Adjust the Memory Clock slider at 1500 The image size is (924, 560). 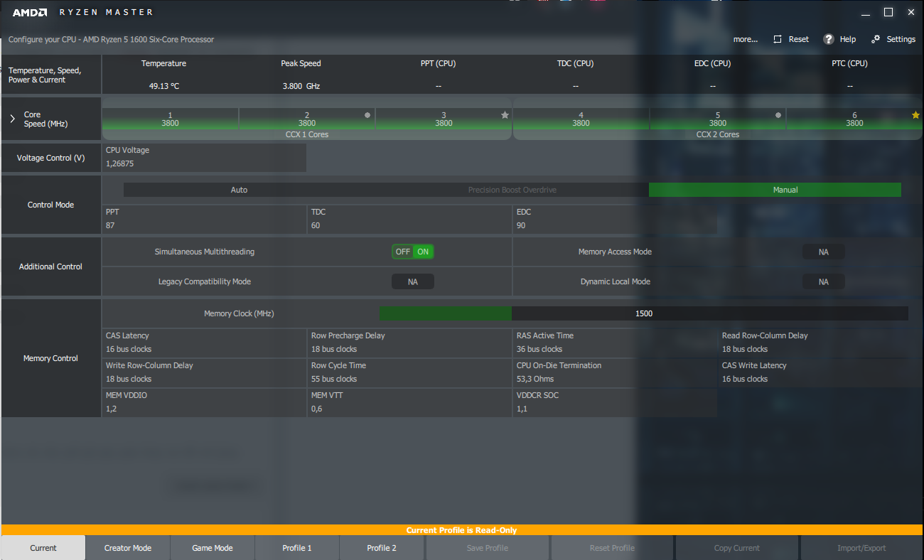pyautogui.click(x=643, y=313)
